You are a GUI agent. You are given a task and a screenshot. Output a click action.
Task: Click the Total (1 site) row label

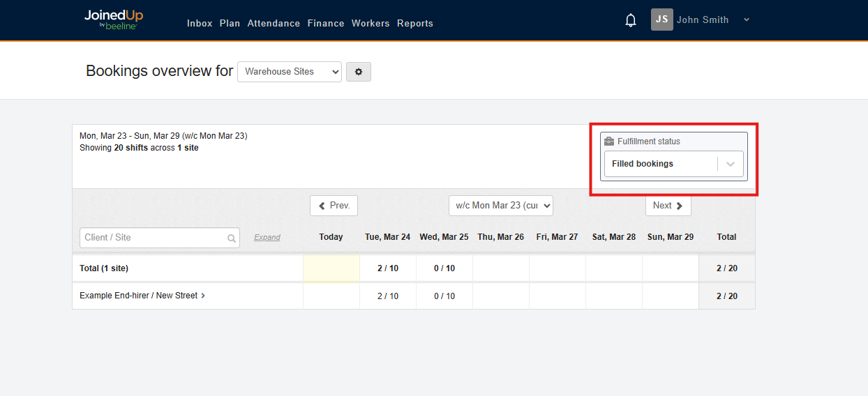[x=104, y=268]
